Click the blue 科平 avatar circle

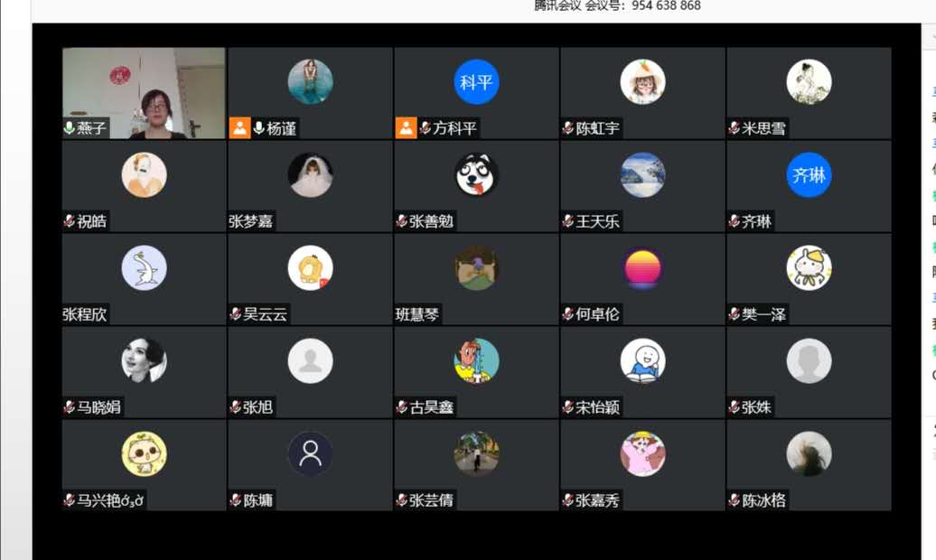(x=476, y=82)
